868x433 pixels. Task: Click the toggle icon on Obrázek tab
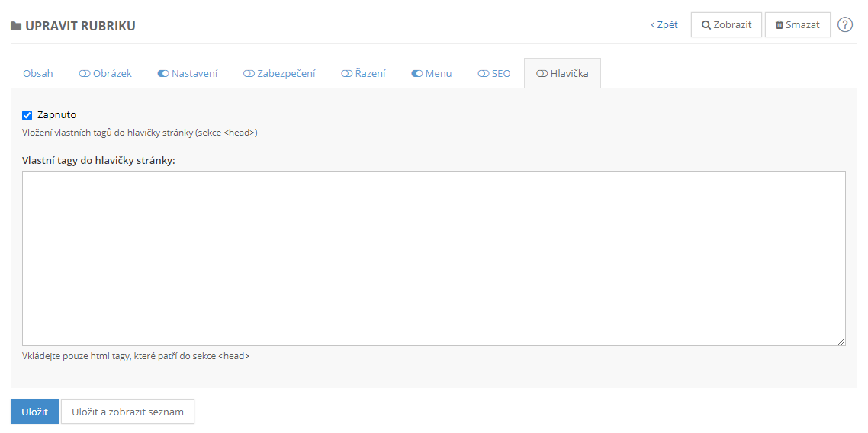pos(84,74)
